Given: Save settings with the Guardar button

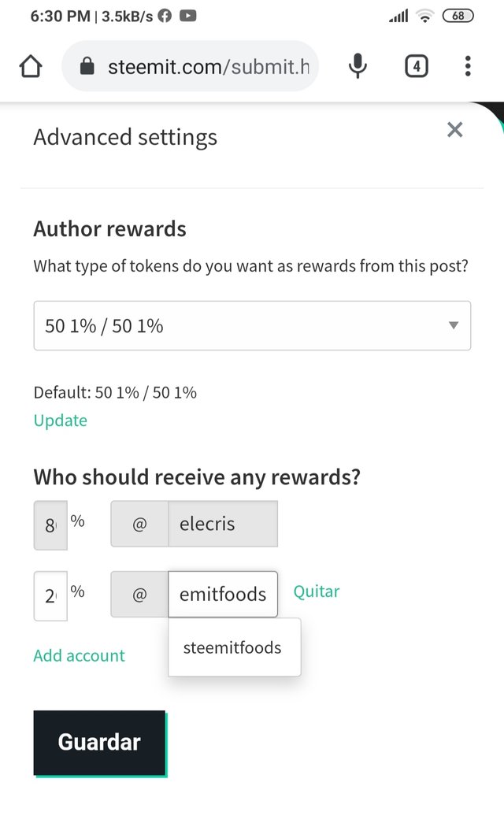Looking at the screenshot, I should tap(100, 742).
